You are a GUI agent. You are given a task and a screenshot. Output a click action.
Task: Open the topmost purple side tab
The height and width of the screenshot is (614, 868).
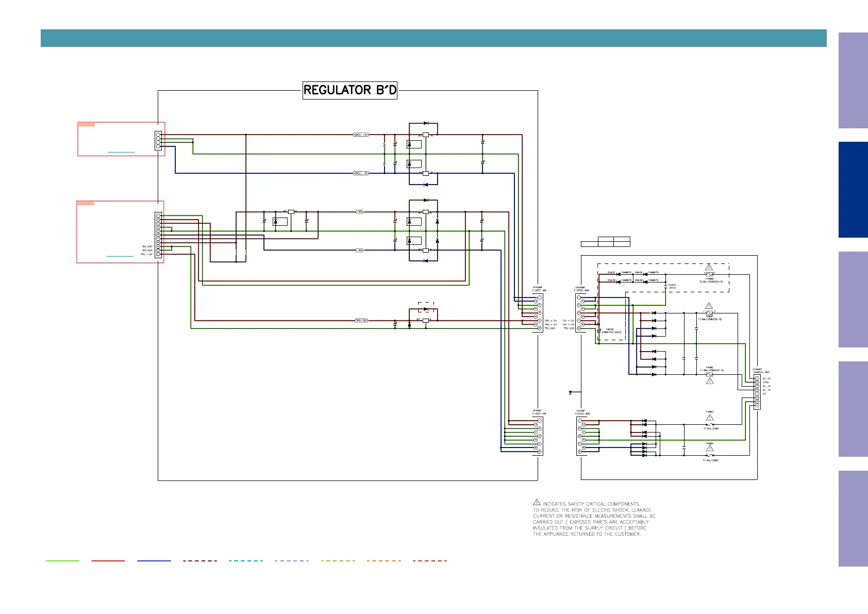coord(853,80)
